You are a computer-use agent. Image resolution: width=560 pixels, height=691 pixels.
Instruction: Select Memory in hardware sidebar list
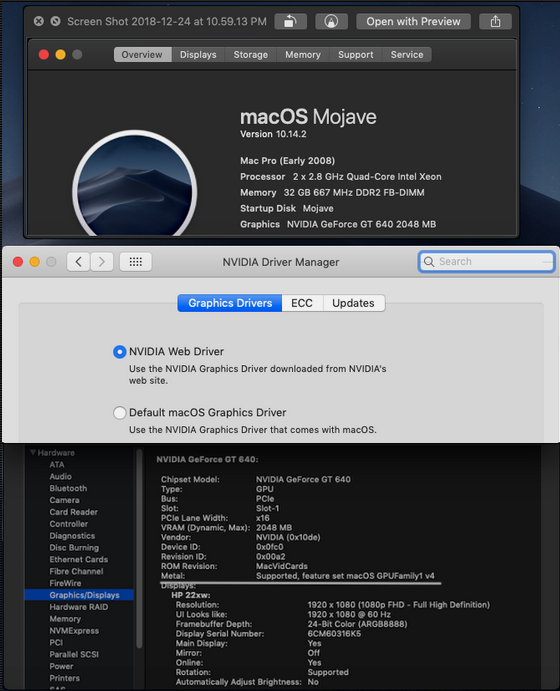(65, 619)
